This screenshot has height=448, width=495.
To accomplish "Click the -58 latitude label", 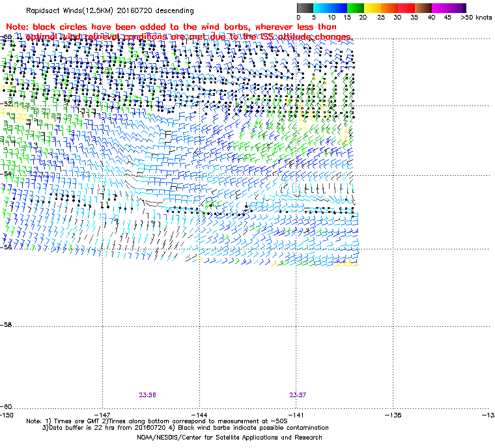I will [x=7, y=324].
